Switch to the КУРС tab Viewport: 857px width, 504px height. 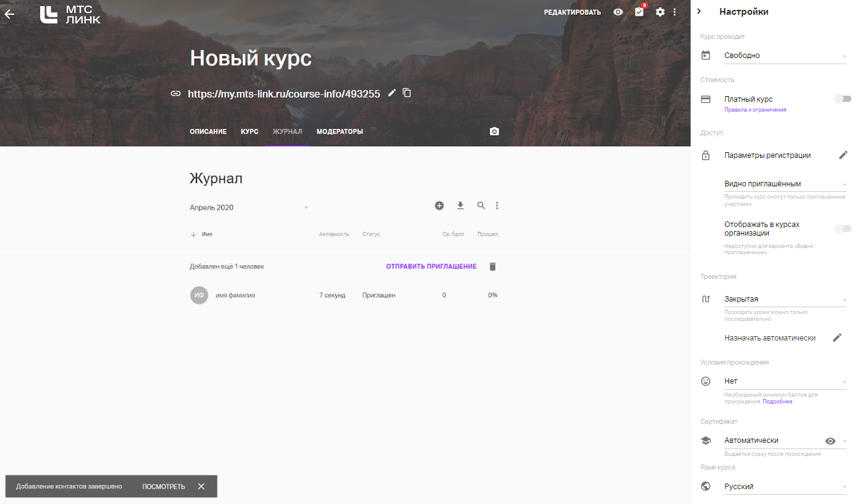pyautogui.click(x=249, y=131)
